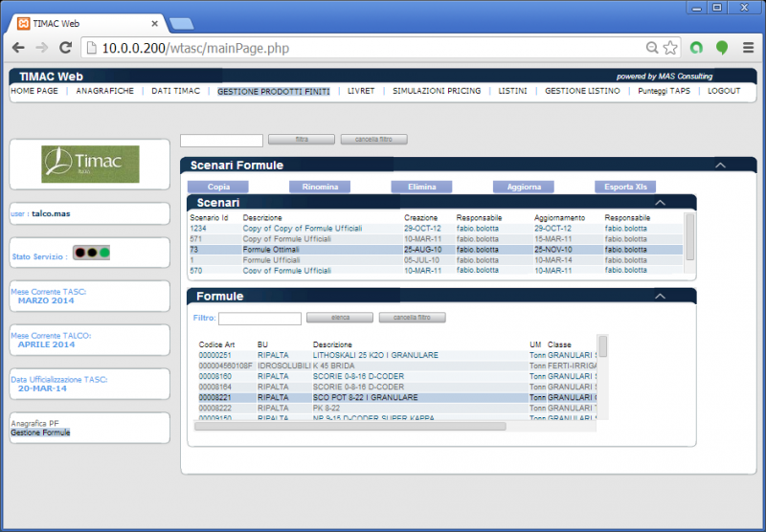This screenshot has width=766, height=532.
Task: Click the Timac logo image
Action: click(90, 165)
